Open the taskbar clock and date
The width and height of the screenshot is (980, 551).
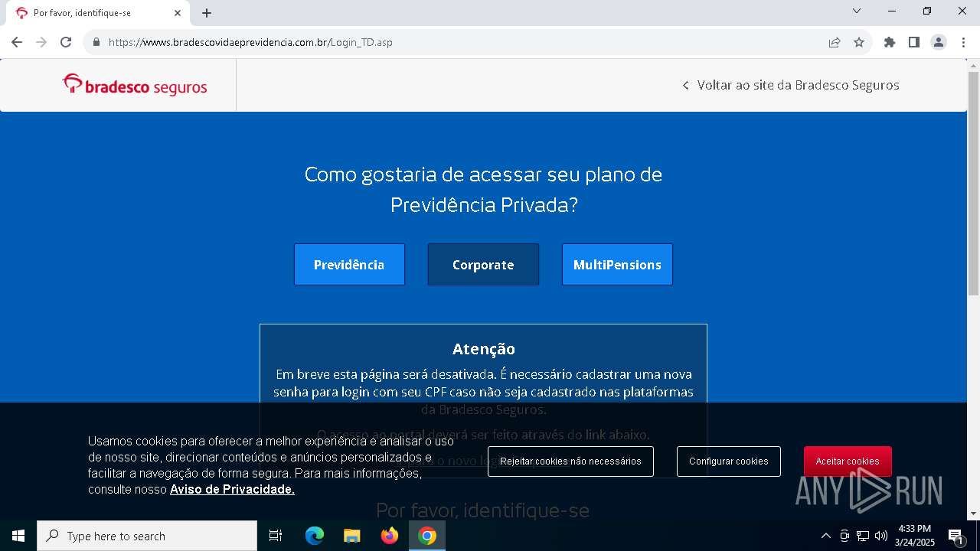[x=915, y=536]
